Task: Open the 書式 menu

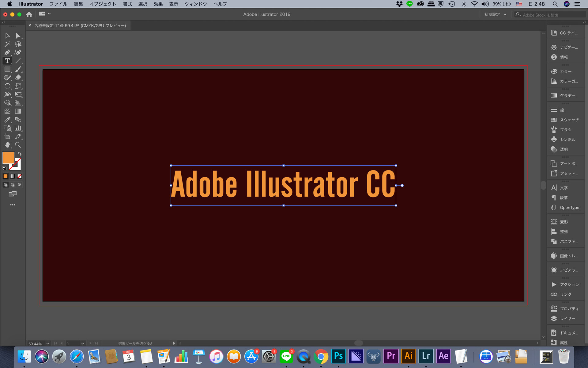Action: pos(127,4)
